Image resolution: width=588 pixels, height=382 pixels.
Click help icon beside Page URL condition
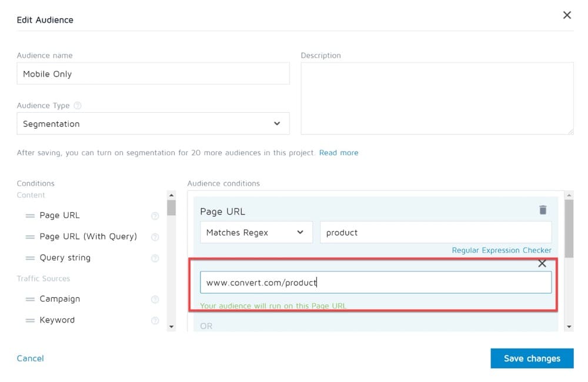click(x=155, y=216)
